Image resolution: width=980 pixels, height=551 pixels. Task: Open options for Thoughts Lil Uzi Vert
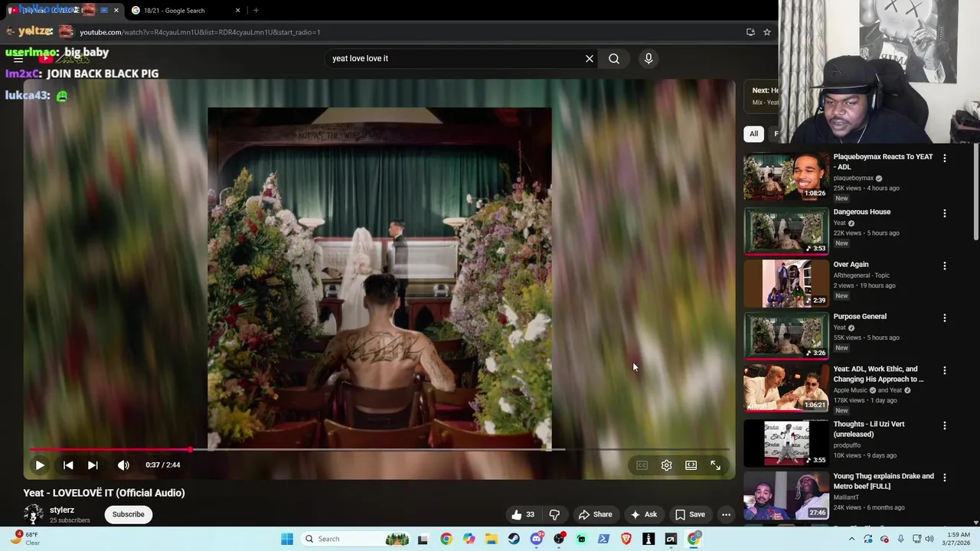click(x=944, y=425)
